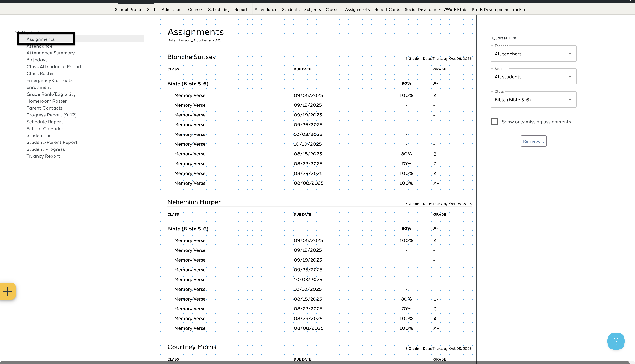This screenshot has width=635, height=364.
Task: Click the yellow plus quick-add button
Action: 8,291
